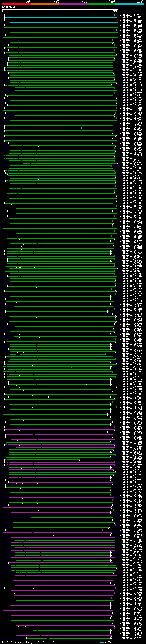
Task: Click hit label UniRef100_A2YL55
Action: click(131, 367)
